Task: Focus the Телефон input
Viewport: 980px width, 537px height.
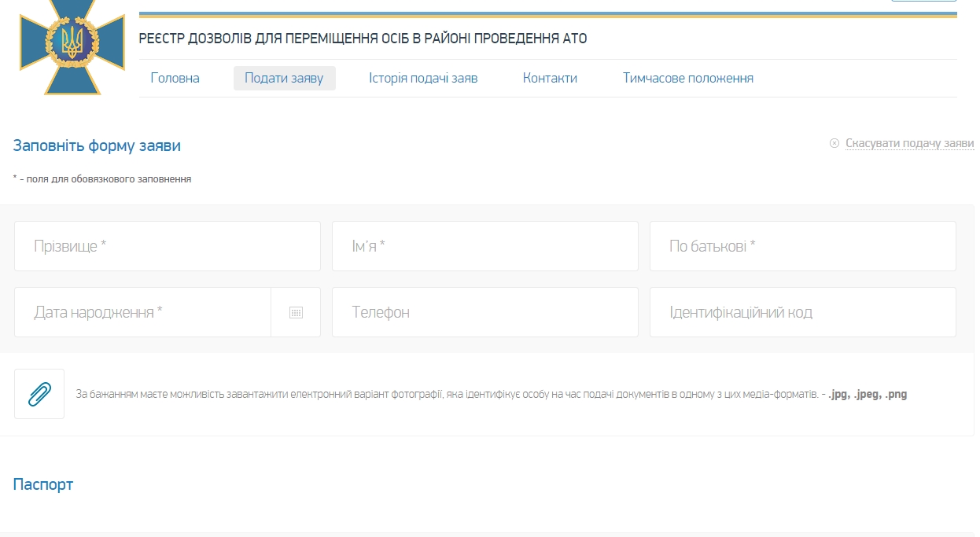Action: [x=484, y=312]
